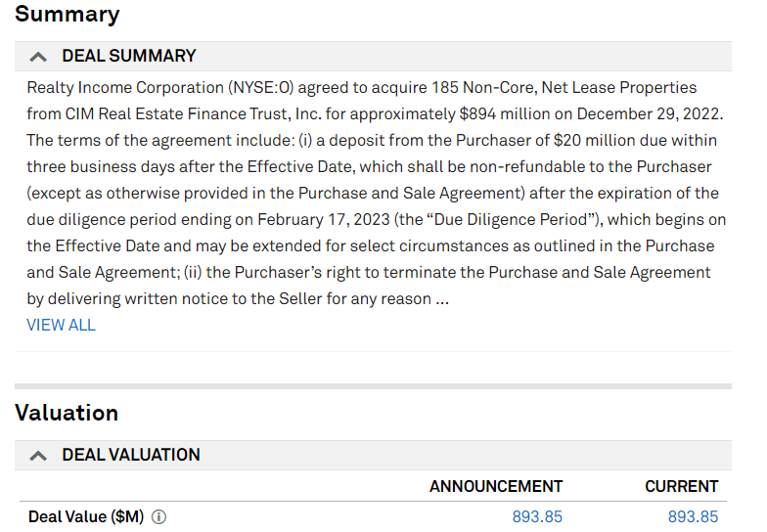Select the CURRENT column header
This screenshot has height=532, width=767.
pos(681,487)
